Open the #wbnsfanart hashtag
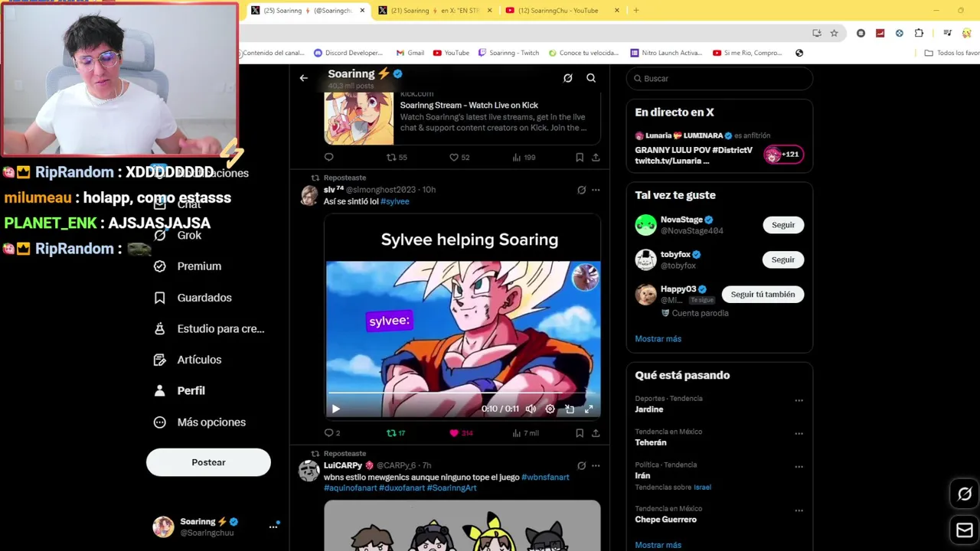Viewport: 980px width, 551px height. [545, 478]
